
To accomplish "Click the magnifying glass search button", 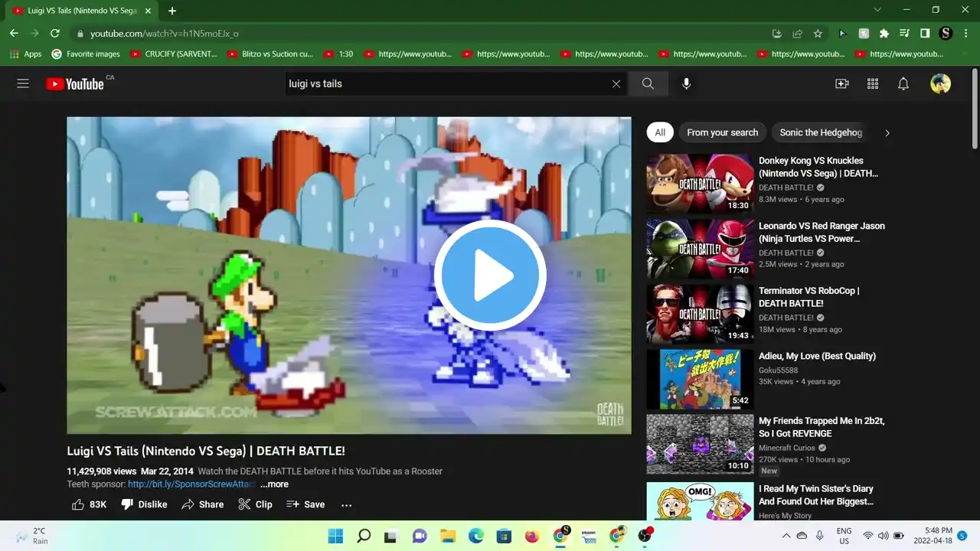I will [648, 83].
